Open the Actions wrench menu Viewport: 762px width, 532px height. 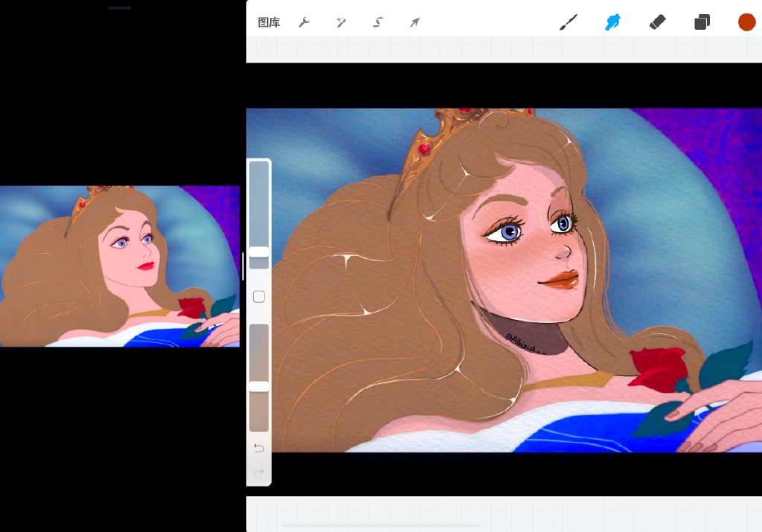point(304,22)
